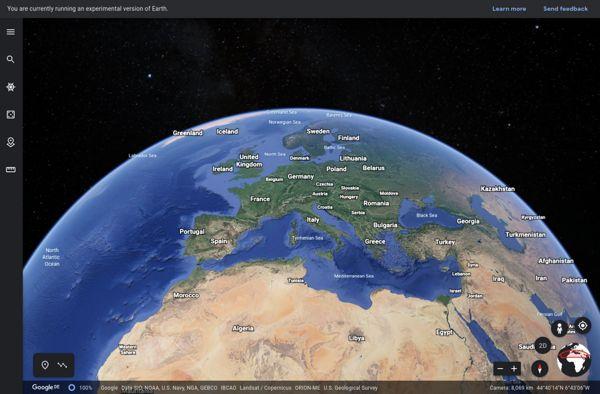Zoom out with the minus button
This screenshot has width=600, height=394.
[500, 369]
